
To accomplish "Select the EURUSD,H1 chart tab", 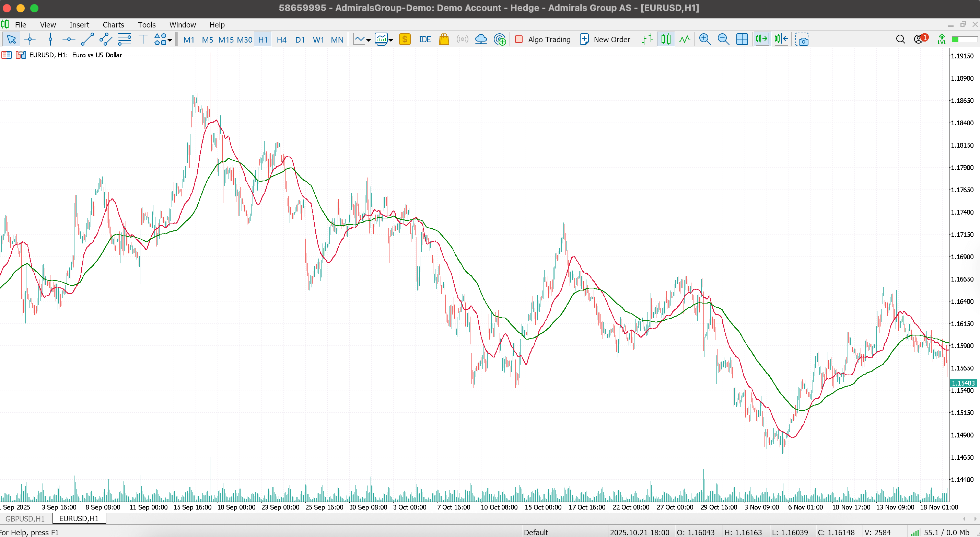I will [x=79, y=519].
